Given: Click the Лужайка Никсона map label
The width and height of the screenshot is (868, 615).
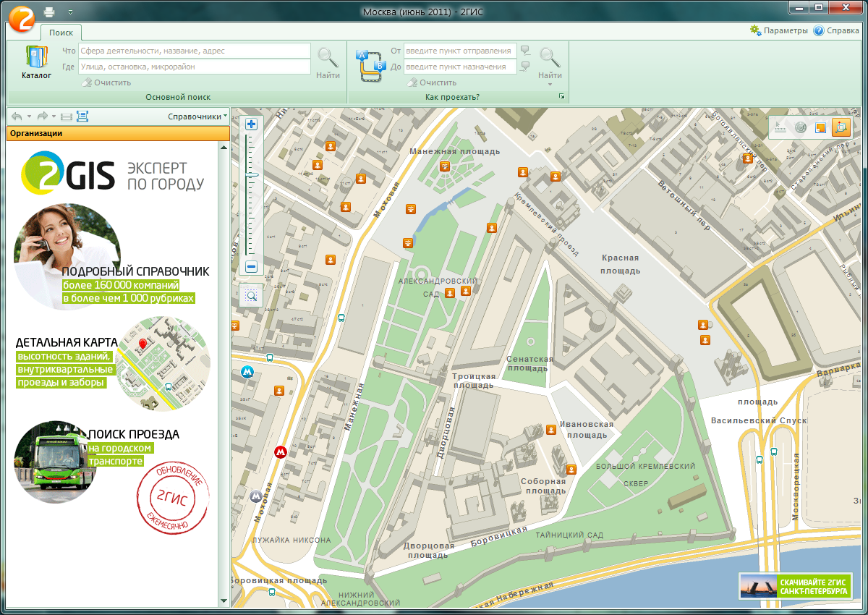Looking at the screenshot, I should point(292,540).
